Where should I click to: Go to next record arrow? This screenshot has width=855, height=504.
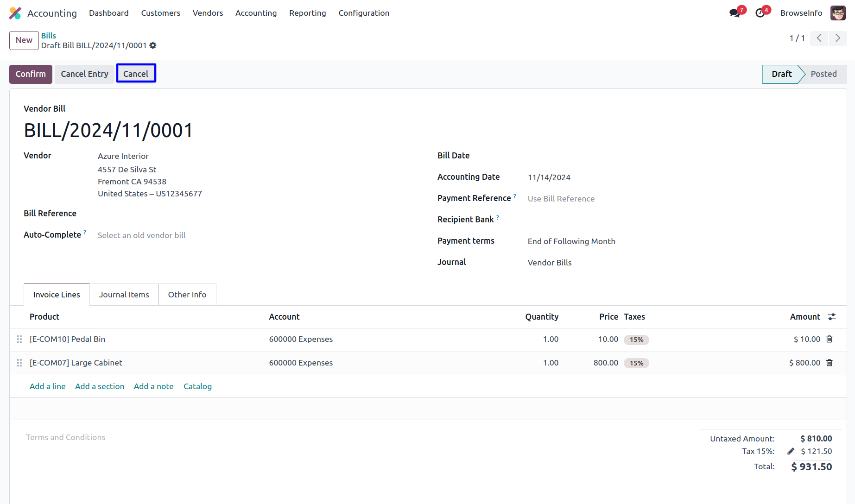pos(837,38)
